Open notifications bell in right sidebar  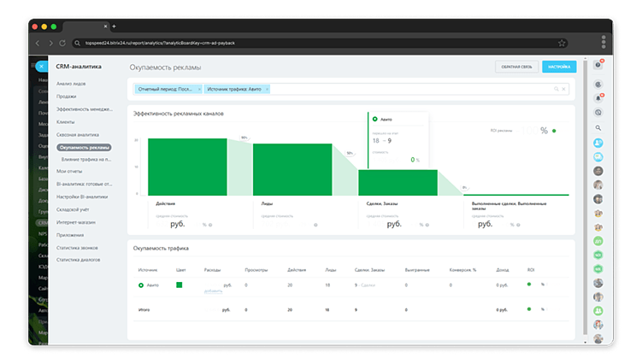[x=598, y=98]
